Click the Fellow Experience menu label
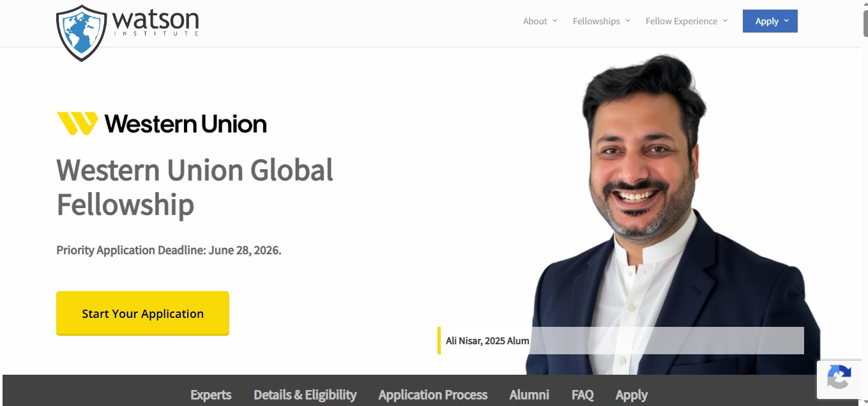Image resolution: width=868 pixels, height=406 pixels. pos(681,21)
